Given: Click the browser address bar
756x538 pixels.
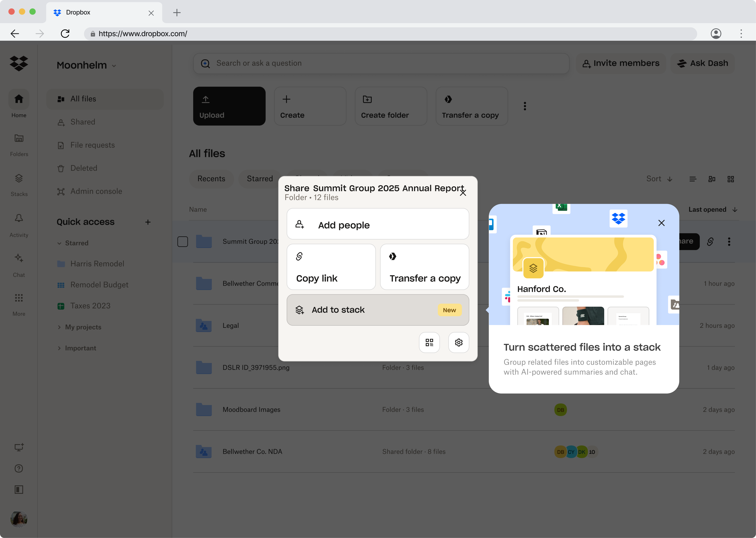Looking at the screenshot, I should pyautogui.click(x=391, y=33).
